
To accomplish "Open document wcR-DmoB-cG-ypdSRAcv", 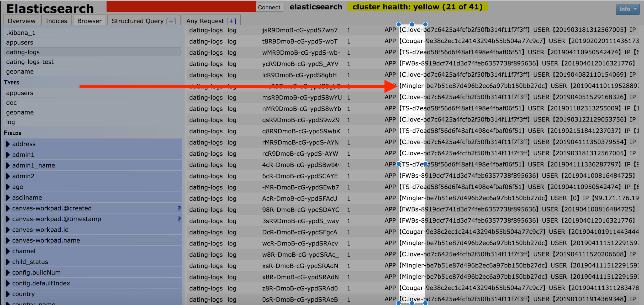I will tap(300, 243).
